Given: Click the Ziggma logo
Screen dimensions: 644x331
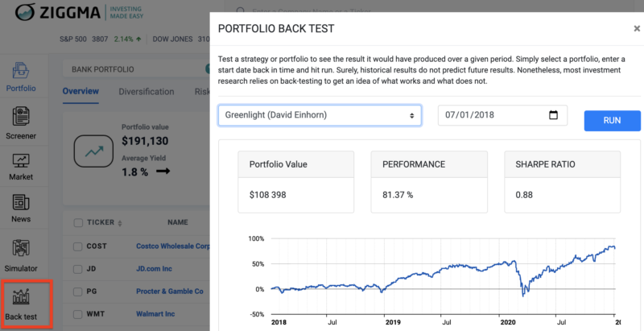Looking at the screenshot, I should click(79, 12).
